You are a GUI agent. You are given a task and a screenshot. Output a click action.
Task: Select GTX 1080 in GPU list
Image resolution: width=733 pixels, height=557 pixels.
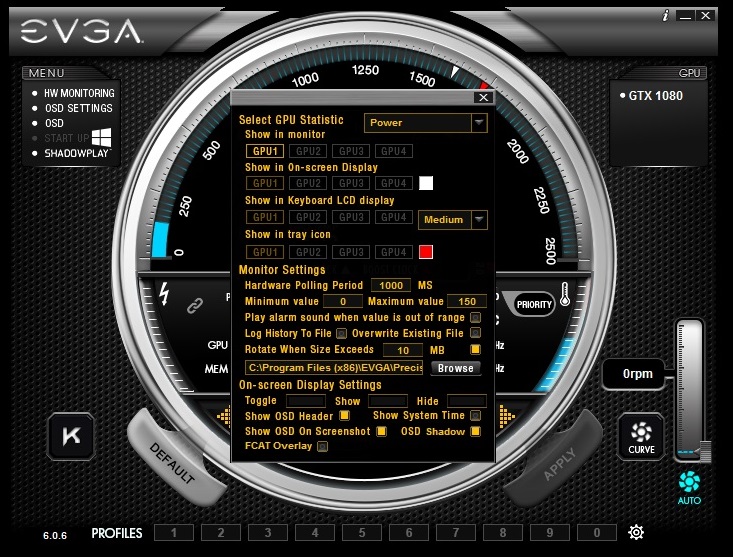click(x=655, y=96)
